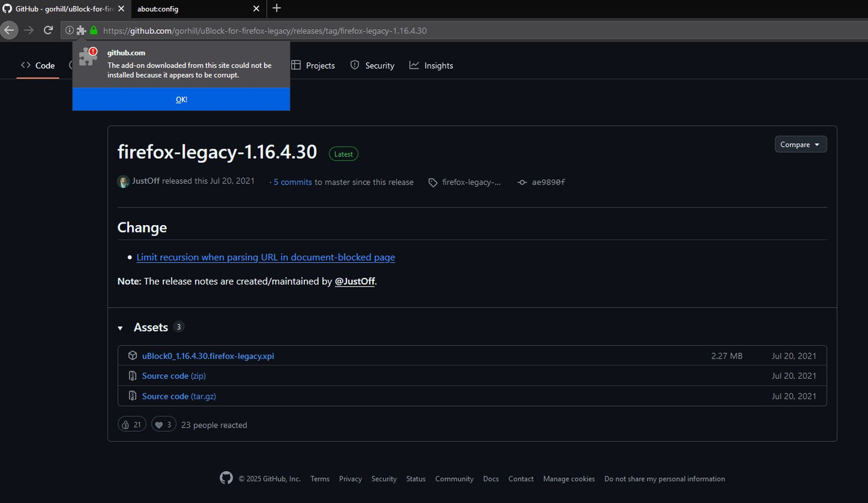Open the Security repository tab
Screen dimensions: 868x503
(x=372, y=65)
